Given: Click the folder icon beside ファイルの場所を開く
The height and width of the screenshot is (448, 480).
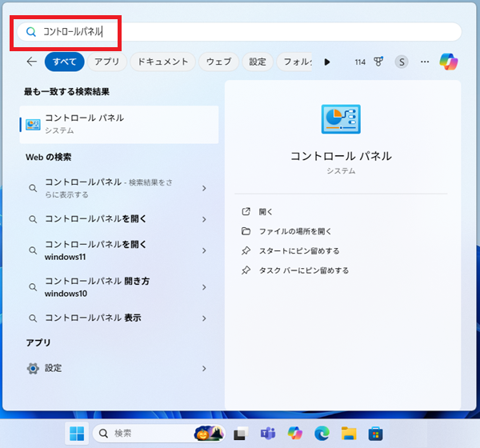Looking at the screenshot, I should click(246, 231).
